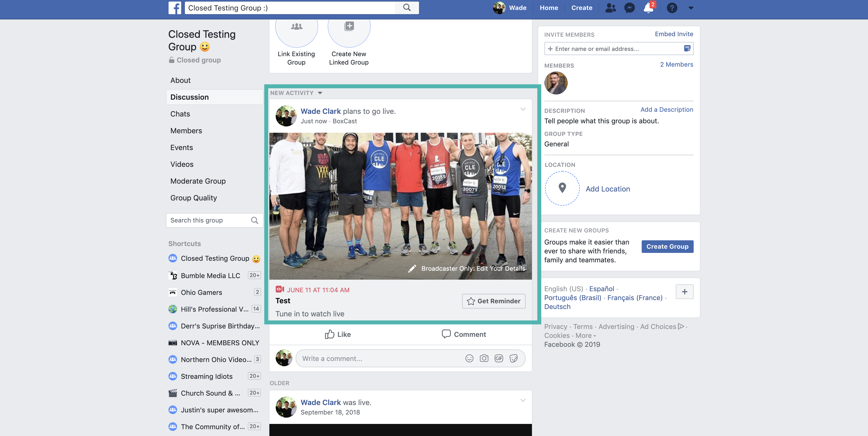Expand the New Activity sort dropdown
The height and width of the screenshot is (436, 868).
pos(320,93)
